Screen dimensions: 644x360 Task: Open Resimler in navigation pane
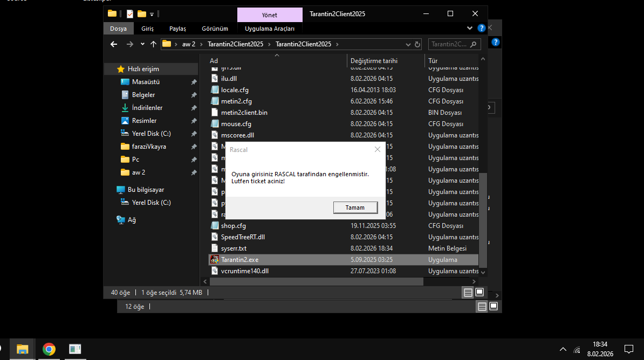[x=144, y=121]
